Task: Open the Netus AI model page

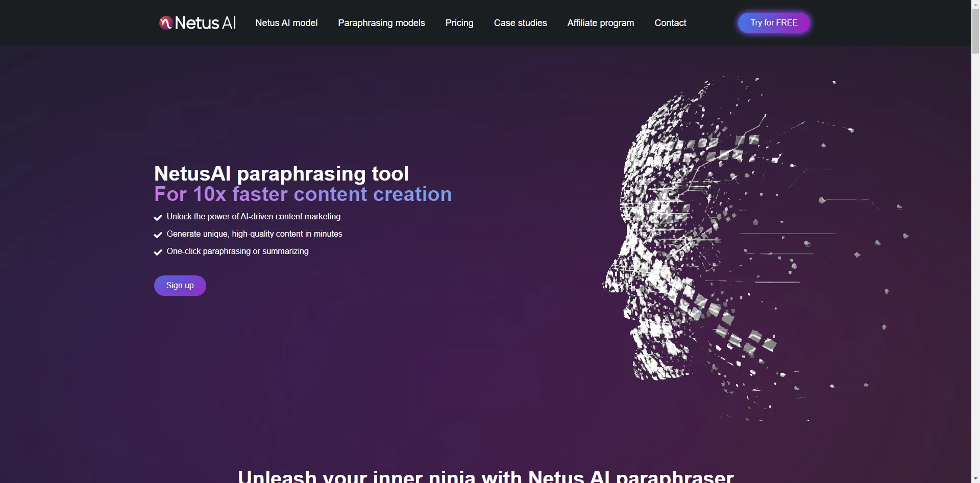Action: (x=286, y=22)
